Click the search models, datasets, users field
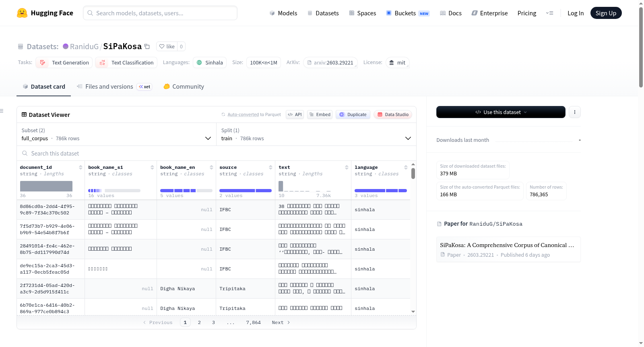Image resolution: width=644 pixels, height=347 pixels. (160, 13)
